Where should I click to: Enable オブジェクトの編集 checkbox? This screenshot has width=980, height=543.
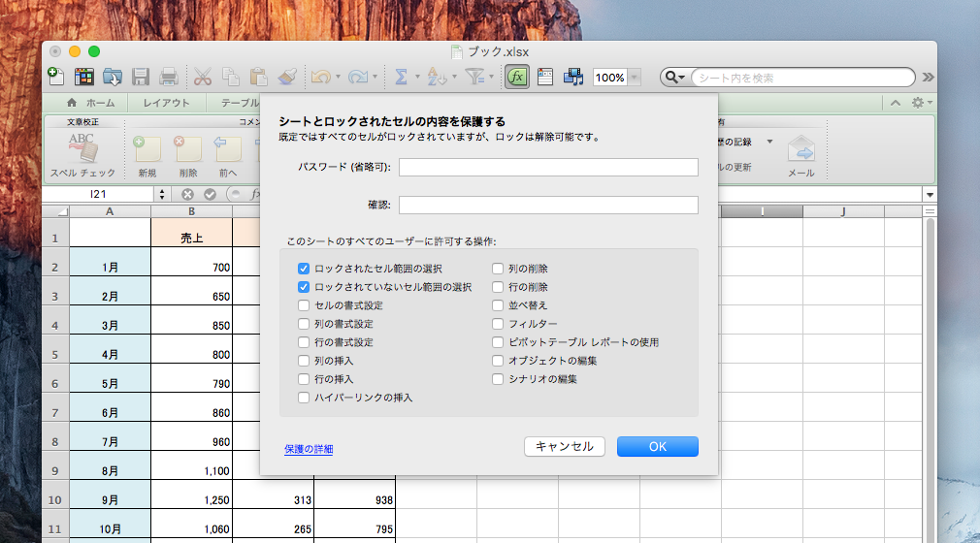pos(498,361)
